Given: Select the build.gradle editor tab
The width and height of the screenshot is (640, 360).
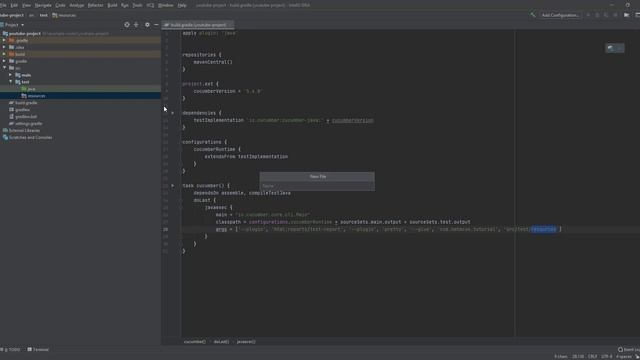Looking at the screenshot, I should 198,25.
